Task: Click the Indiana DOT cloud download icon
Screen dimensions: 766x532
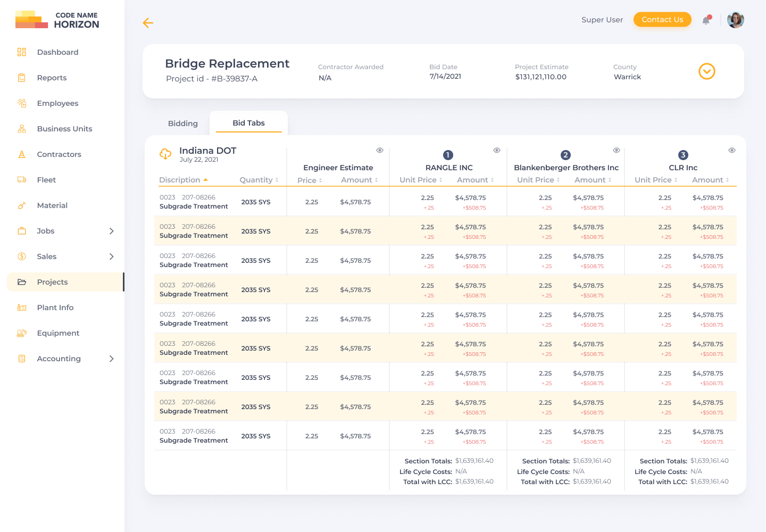Action: click(165, 154)
